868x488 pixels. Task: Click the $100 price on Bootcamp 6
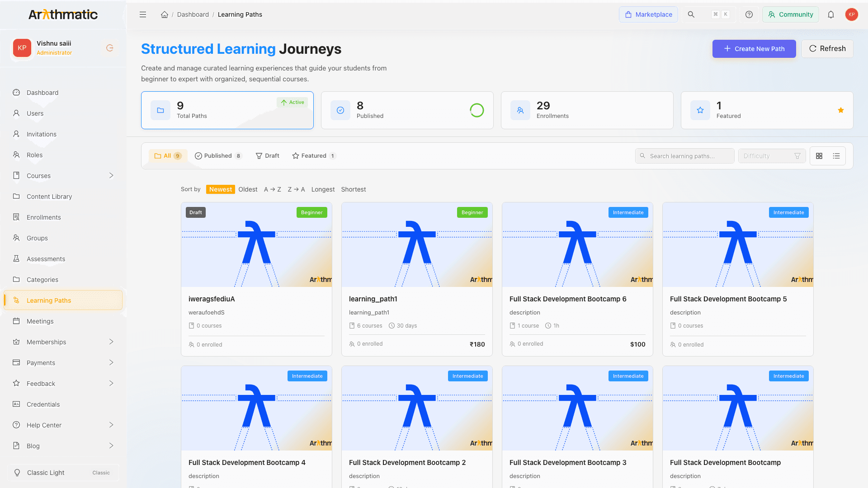pos(638,344)
